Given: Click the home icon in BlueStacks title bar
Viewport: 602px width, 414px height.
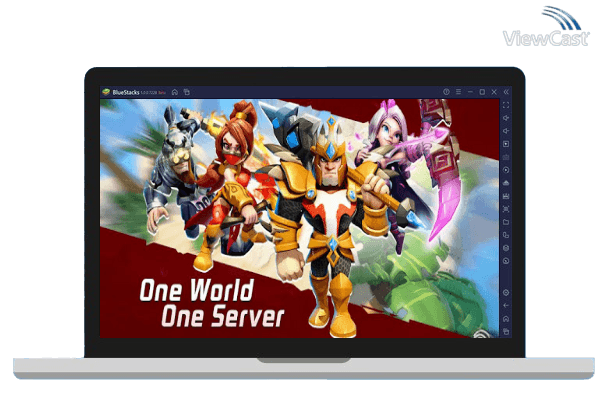Looking at the screenshot, I should pyautogui.click(x=174, y=92).
